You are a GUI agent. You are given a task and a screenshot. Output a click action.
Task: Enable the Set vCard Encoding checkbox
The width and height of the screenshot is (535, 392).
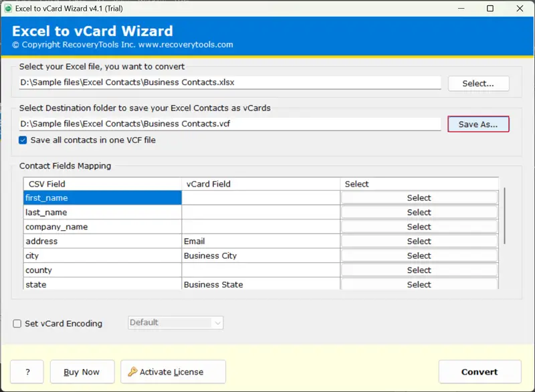17,324
